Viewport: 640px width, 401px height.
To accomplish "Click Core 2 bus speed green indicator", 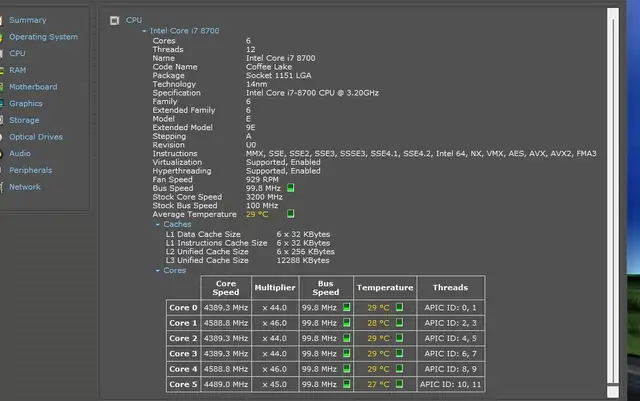I will (x=347, y=338).
